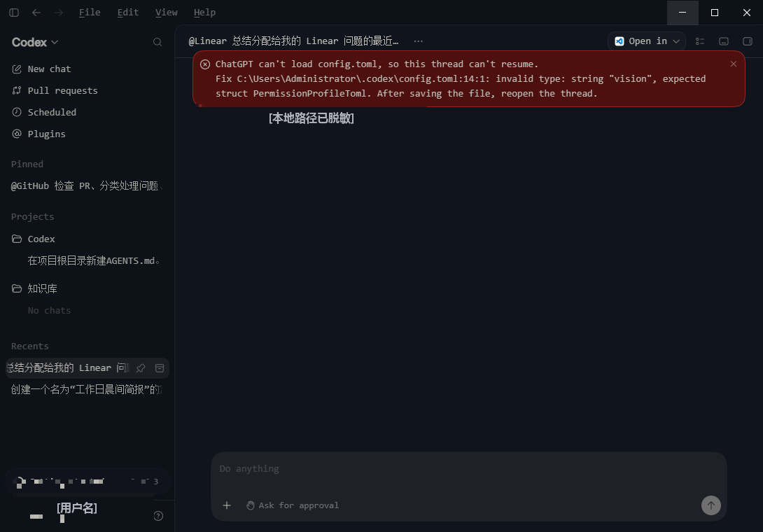Click the Recents section header
This screenshot has width=763, height=532.
tap(29, 346)
